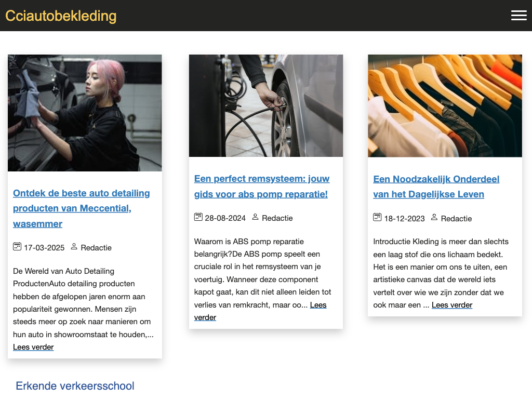Open 'Een Noodzakelijk Onderdeel' article title

point(436,187)
